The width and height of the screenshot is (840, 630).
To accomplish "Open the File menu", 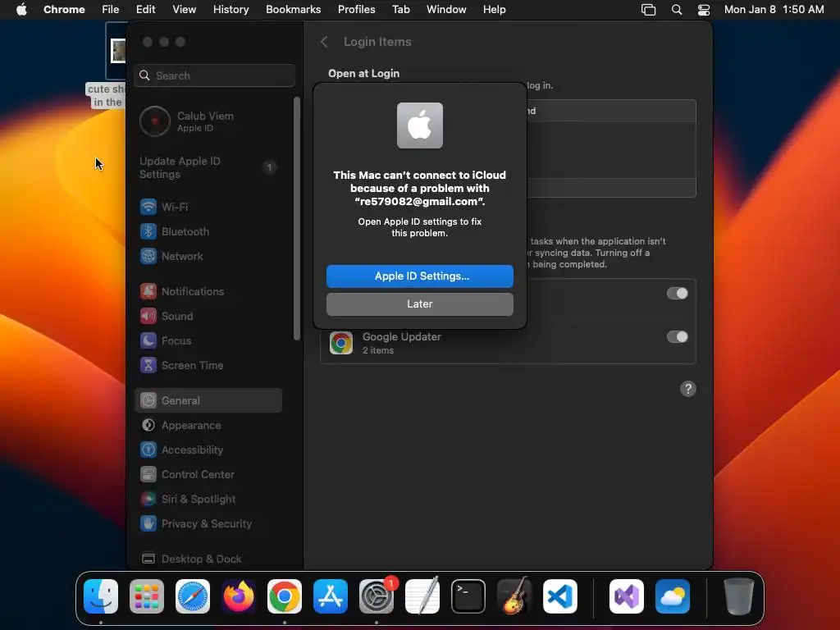I will tap(111, 10).
